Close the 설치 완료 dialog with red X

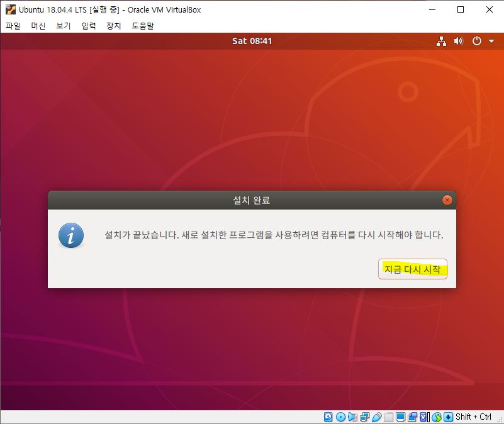pos(447,200)
